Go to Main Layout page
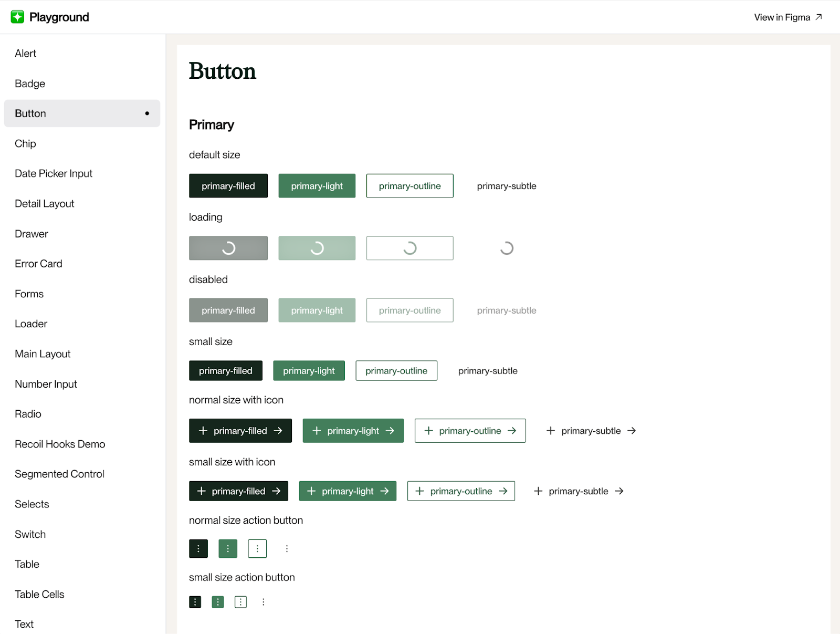This screenshot has height=634, width=840. tap(82, 354)
